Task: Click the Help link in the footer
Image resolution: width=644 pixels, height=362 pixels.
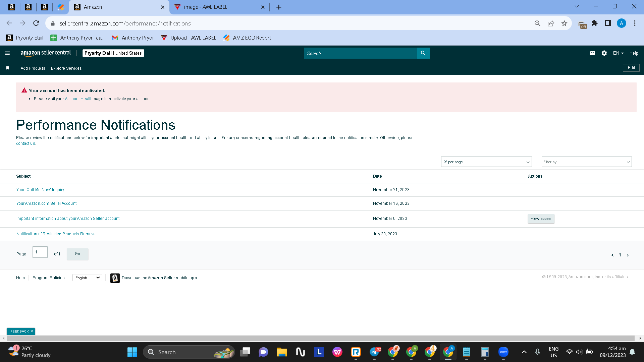Action: pyautogui.click(x=20, y=278)
